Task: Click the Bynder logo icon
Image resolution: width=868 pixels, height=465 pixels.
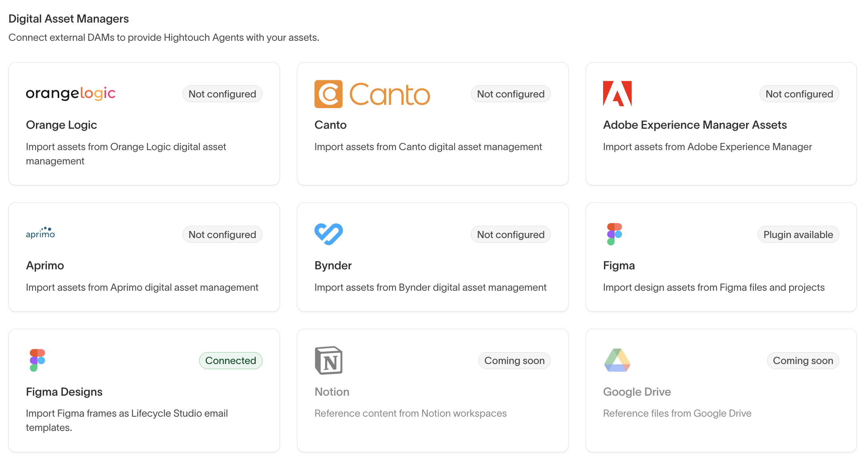Action: coord(329,234)
